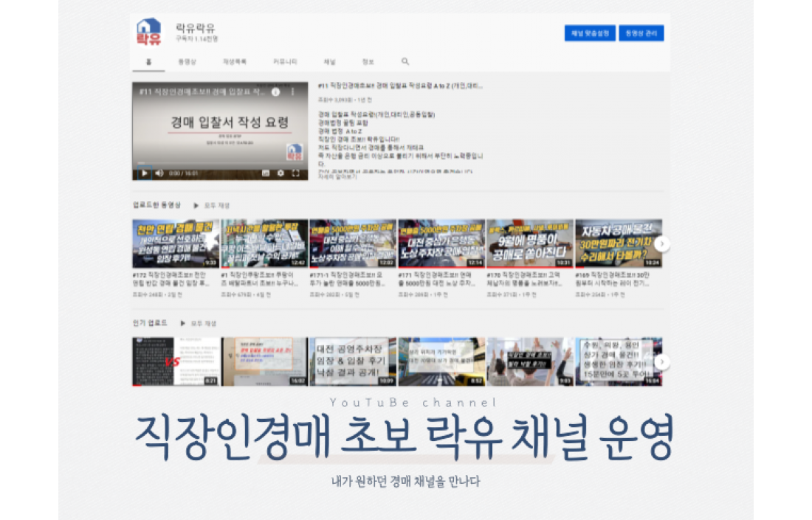
Task: Open the 커뮤니티 tab
Action: click(285, 62)
